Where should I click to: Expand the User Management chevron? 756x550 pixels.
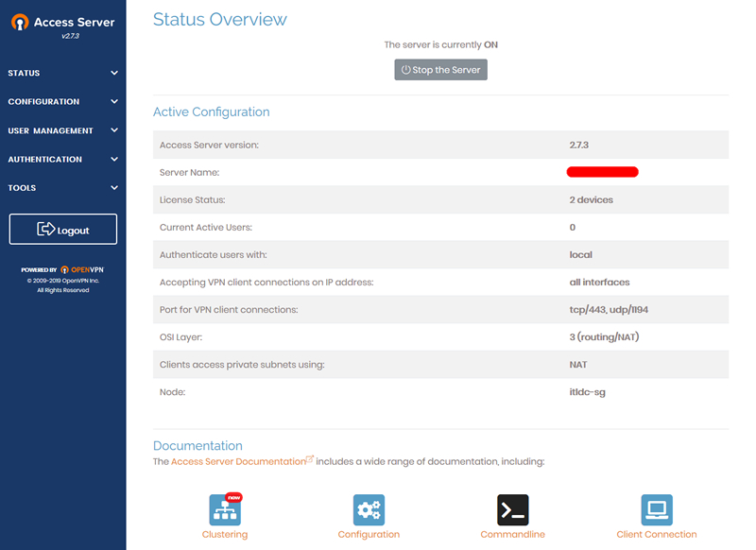point(114,130)
